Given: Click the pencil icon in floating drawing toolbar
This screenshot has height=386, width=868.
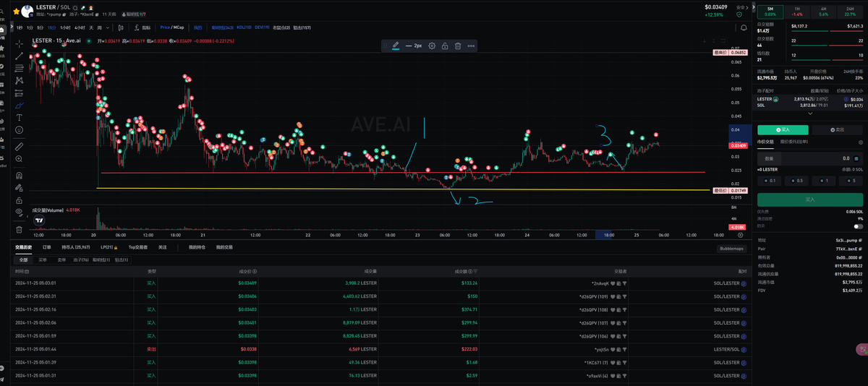Looking at the screenshot, I should click(396, 46).
